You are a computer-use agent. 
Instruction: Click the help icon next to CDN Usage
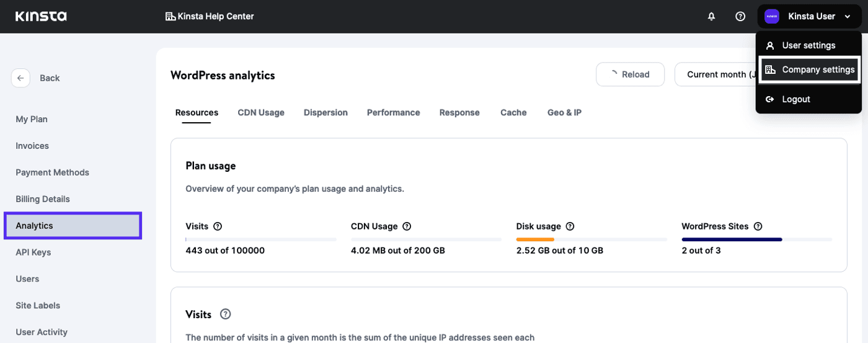407,226
